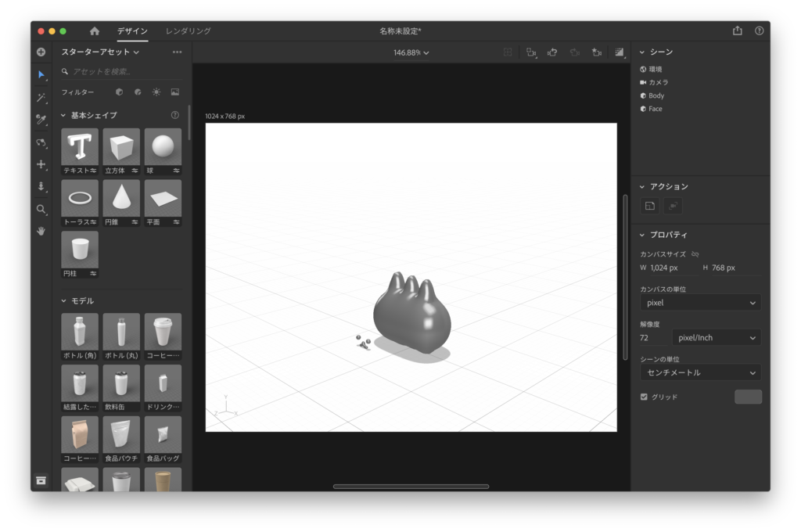Click the share/export icon
This screenshot has height=532, width=801.
click(737, 31)
